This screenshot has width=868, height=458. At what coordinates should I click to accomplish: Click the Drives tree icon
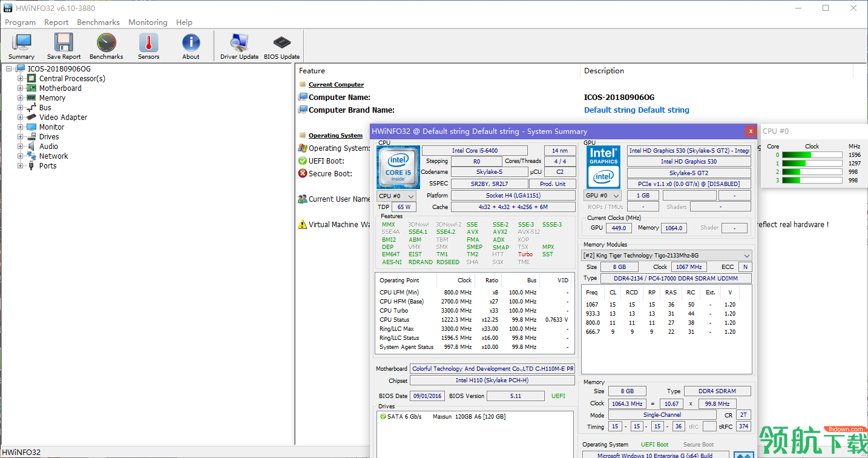pyautogui.click(x=31, y=136)
